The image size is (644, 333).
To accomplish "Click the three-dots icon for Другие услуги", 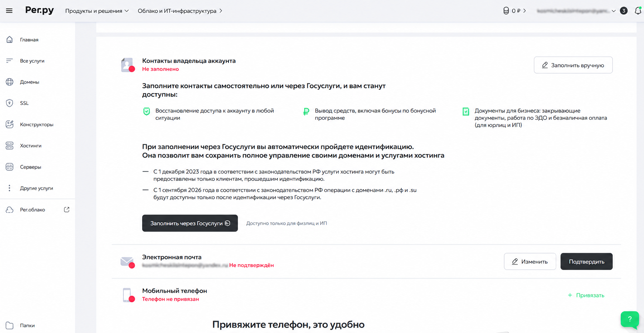I will tap(10, 188).
